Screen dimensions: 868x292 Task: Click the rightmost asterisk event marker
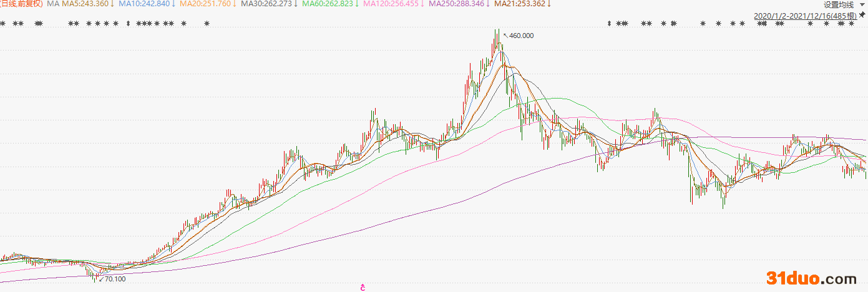pos(851,24)
